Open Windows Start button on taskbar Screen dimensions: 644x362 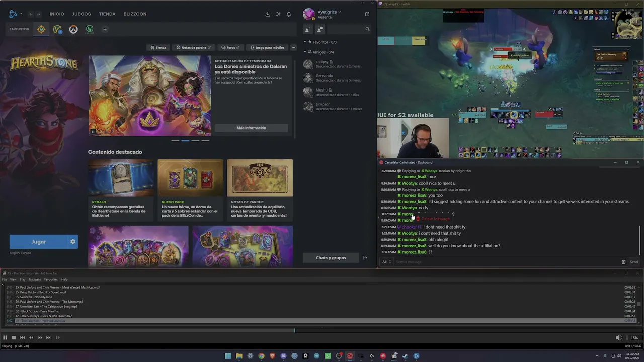point(228,356)
